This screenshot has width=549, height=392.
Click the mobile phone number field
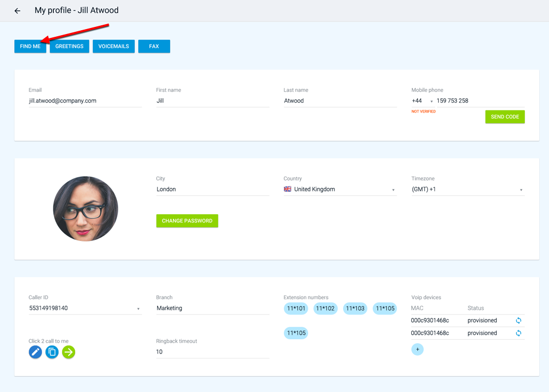tap(480, 101)
